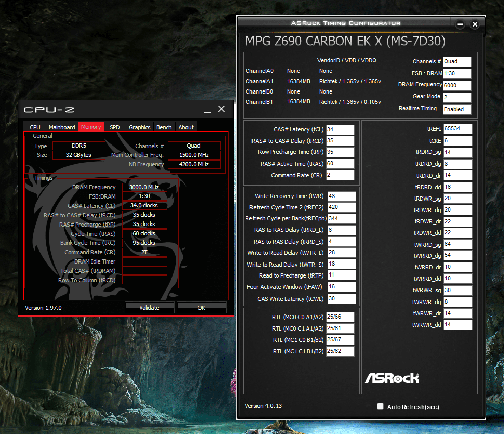
Task: Click the tCKE field
Action: (x=458, y=141)
